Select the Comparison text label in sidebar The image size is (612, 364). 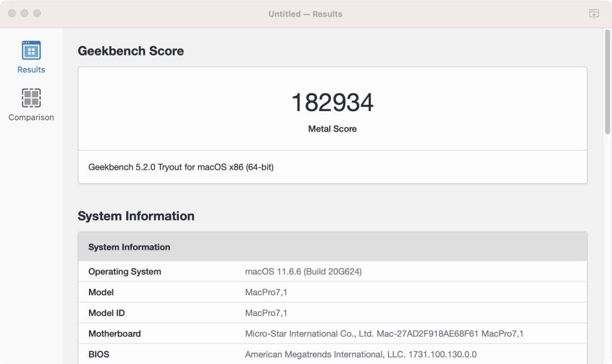(x=31, y=118)
